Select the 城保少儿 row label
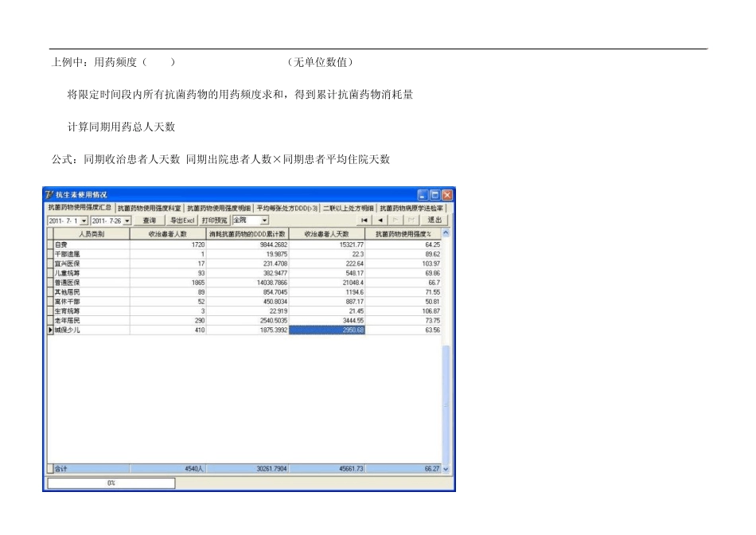756x535 pixels. point(67,330)
